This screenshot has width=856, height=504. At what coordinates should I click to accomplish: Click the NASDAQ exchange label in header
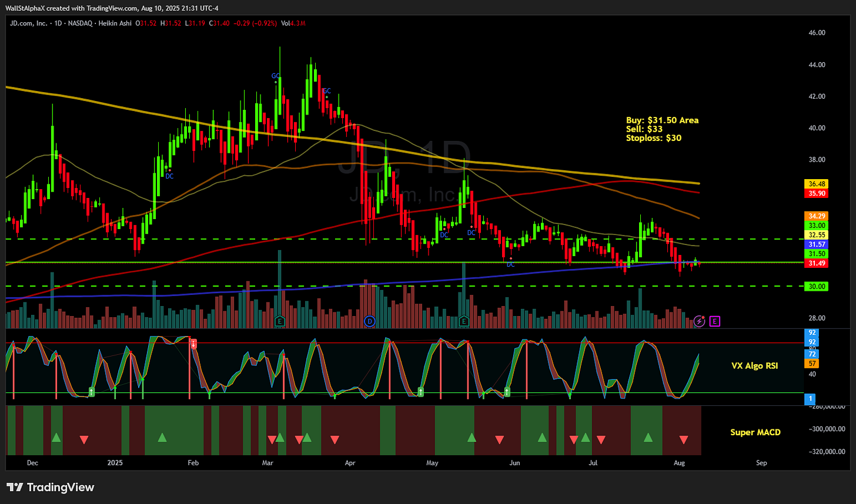pyautogui.click(x=79, y=23)
